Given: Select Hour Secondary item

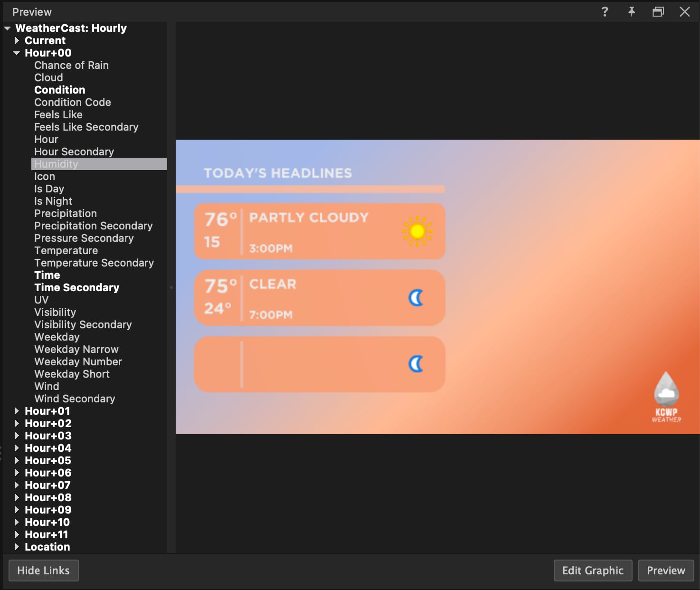Looking at the screenshot, I should [x=74, y=152].
